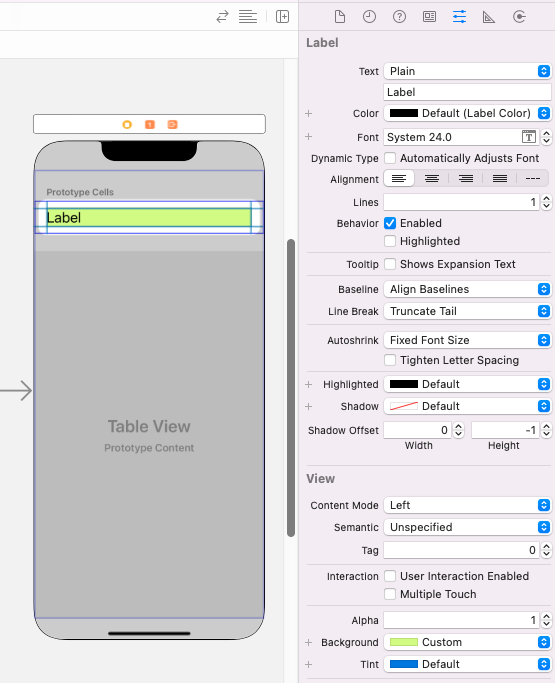The image size is (555, 683).
Task: Open the Shadow Default dropdown
Action: tap(467, 406)
